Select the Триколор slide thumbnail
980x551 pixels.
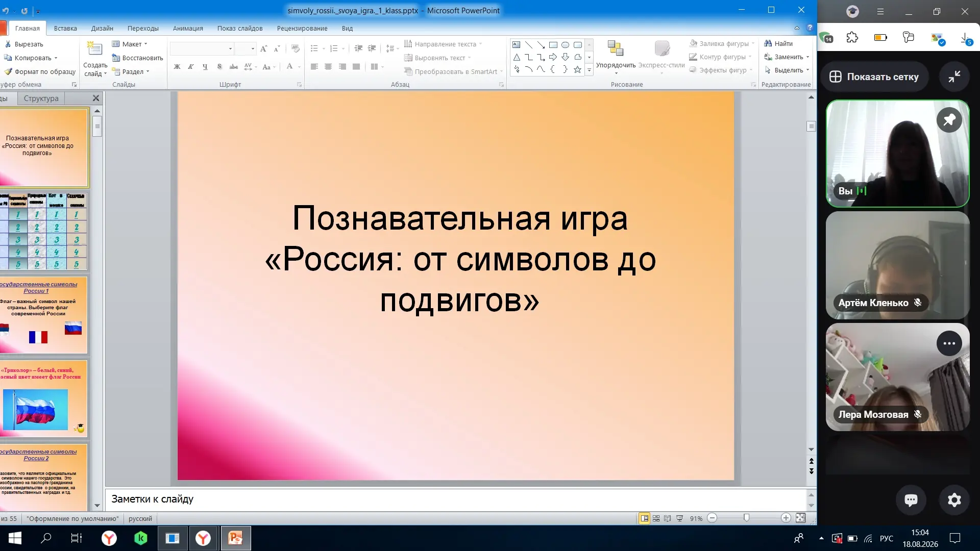coord(44,398)
